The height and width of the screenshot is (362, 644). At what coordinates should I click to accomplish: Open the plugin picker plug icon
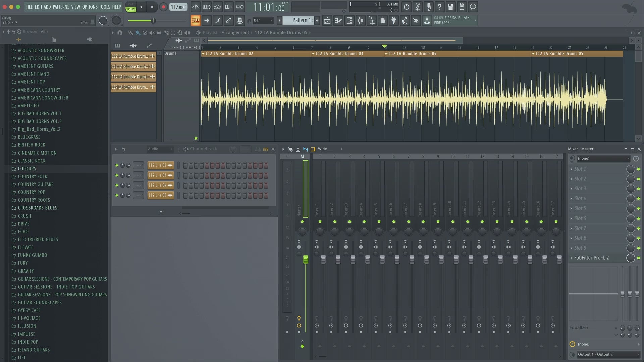pyautogui.click(x=394, y=21)
